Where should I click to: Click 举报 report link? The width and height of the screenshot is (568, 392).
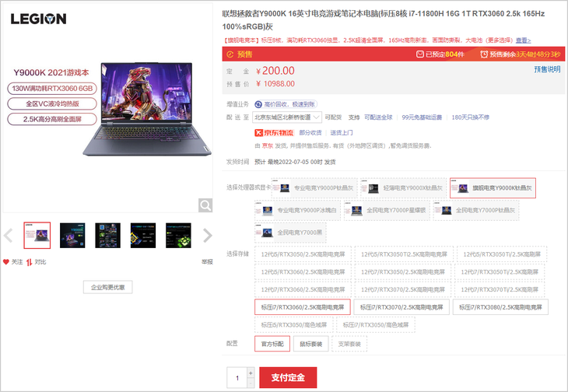(x=207, y=261)
